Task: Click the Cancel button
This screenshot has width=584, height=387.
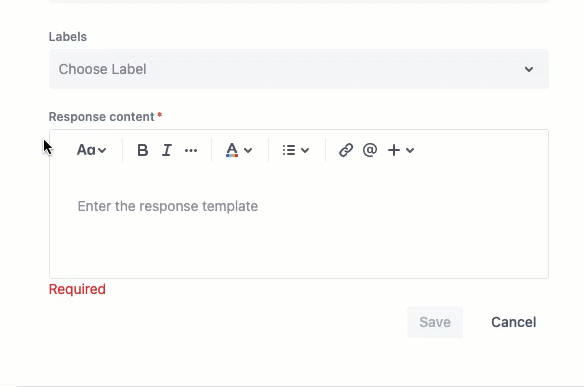Action: tap(514, 322)
